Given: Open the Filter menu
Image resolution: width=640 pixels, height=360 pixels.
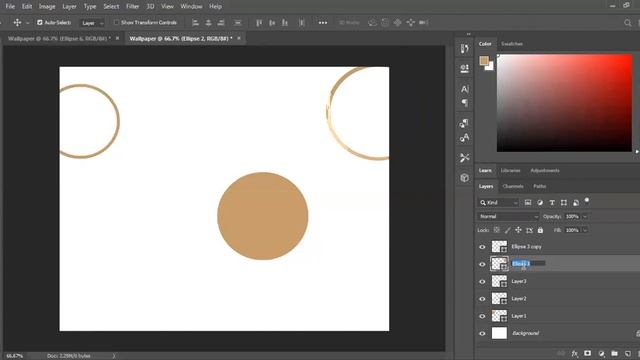Looking at the screenshot, I should click(132, 7).
